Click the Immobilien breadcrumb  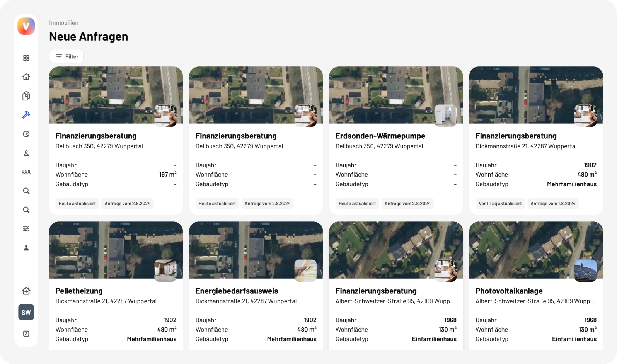point(64,23)
